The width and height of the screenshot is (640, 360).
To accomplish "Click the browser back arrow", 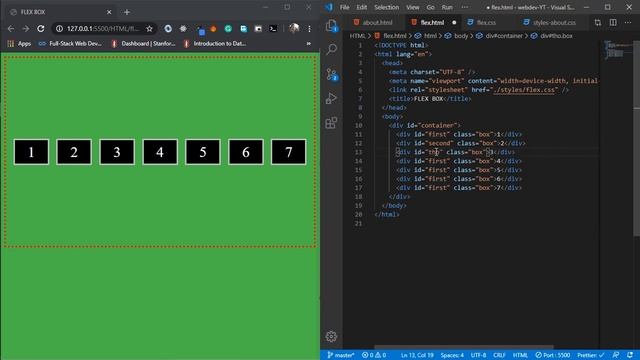I will pos(11,29).
